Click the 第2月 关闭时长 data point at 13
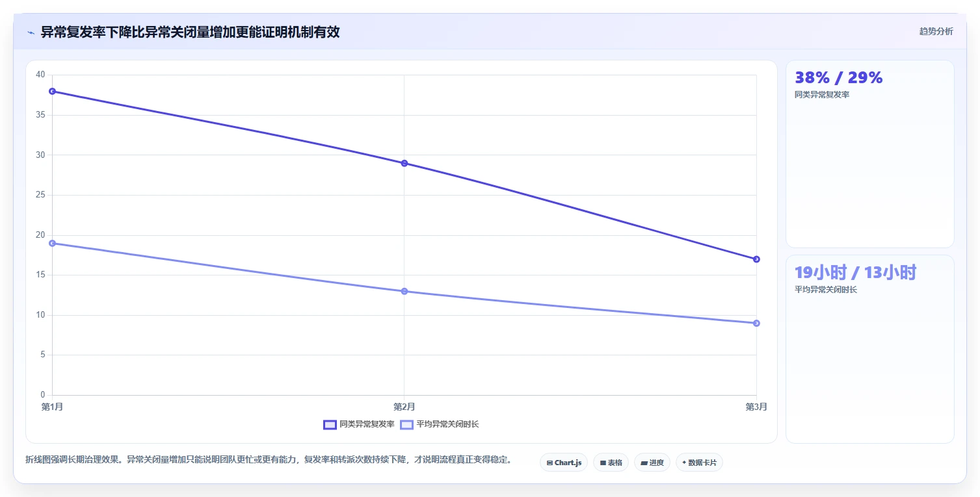Screen dimensions: 980x497 (404, 291)
